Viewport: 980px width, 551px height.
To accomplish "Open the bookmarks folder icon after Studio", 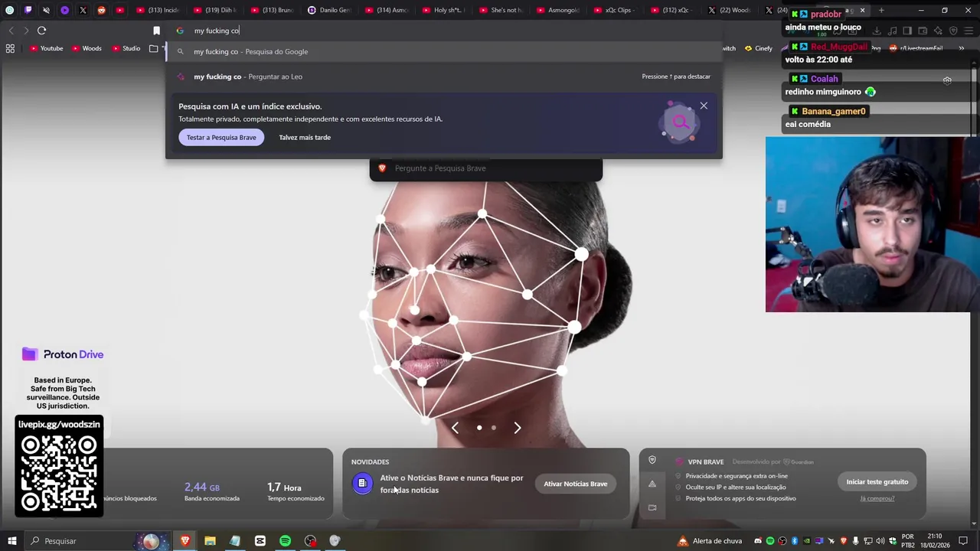I will coord(153,48).
